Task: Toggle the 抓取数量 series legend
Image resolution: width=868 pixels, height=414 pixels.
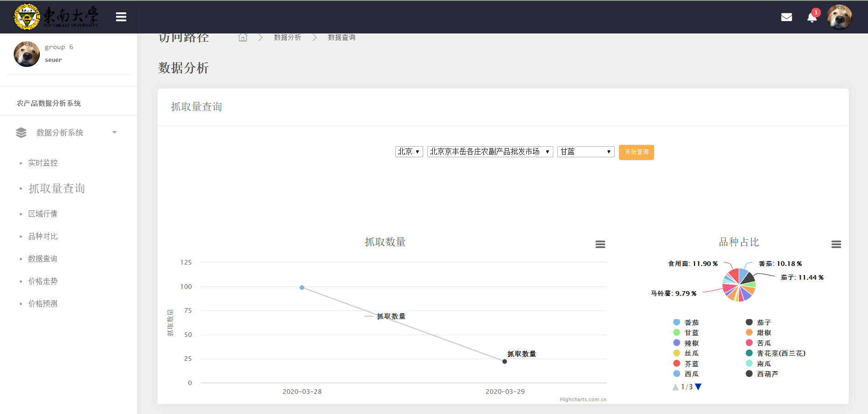Action: [x=385, y=316]
